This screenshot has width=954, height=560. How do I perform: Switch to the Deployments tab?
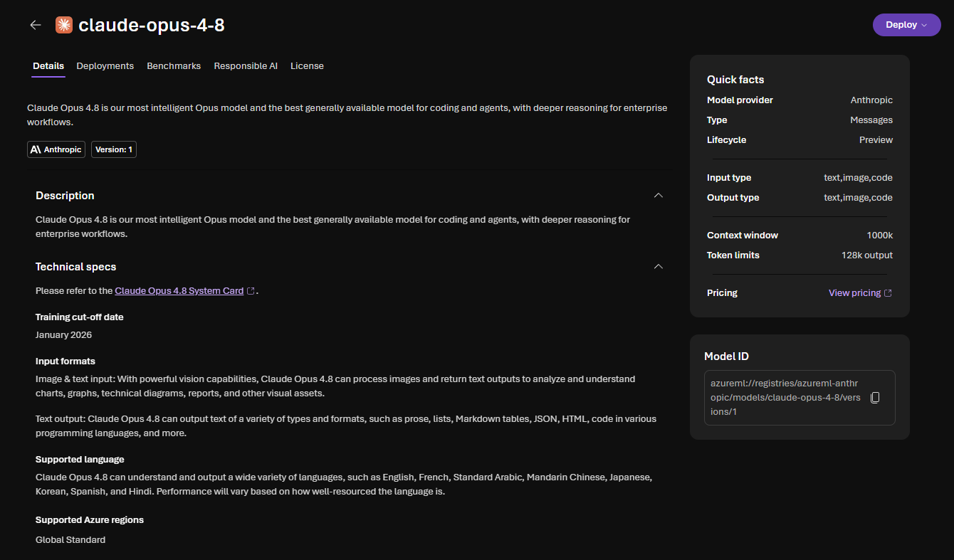105,66
